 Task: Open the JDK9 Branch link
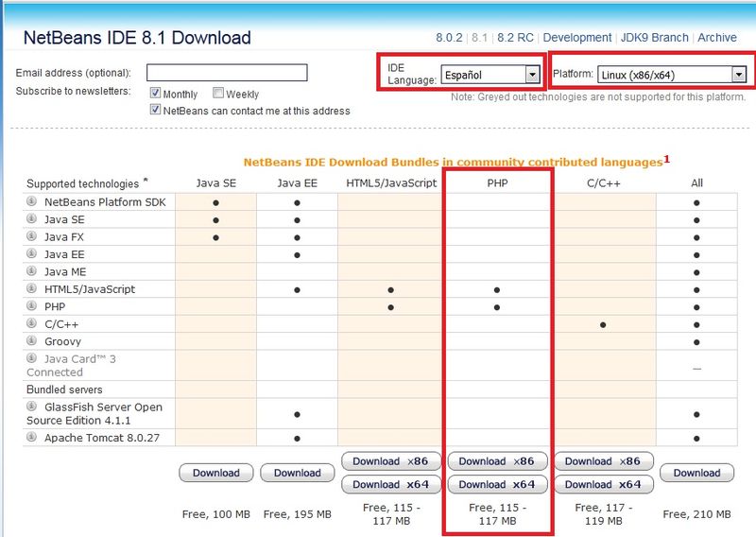point(654,38)
